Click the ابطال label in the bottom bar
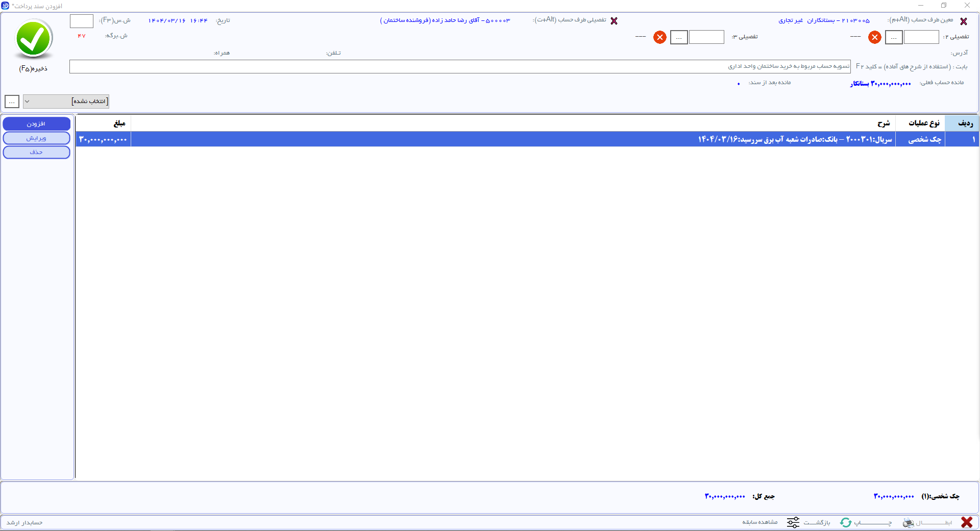 (934, 522)
